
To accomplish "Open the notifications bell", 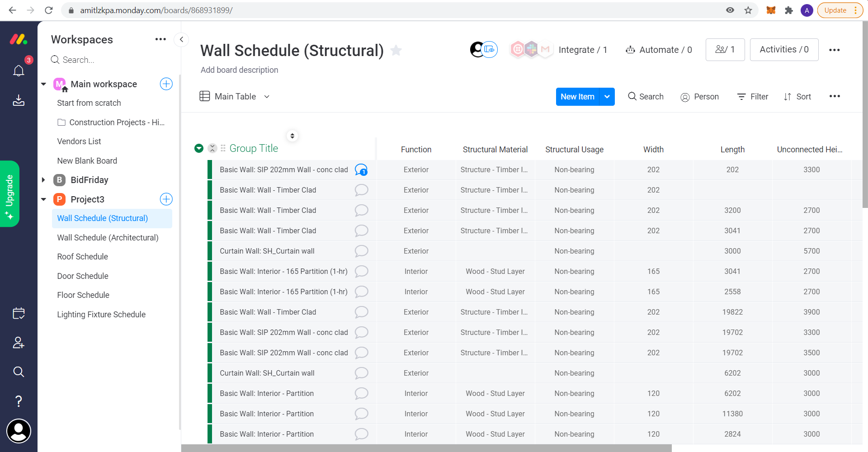I will (x=19, y=71).
